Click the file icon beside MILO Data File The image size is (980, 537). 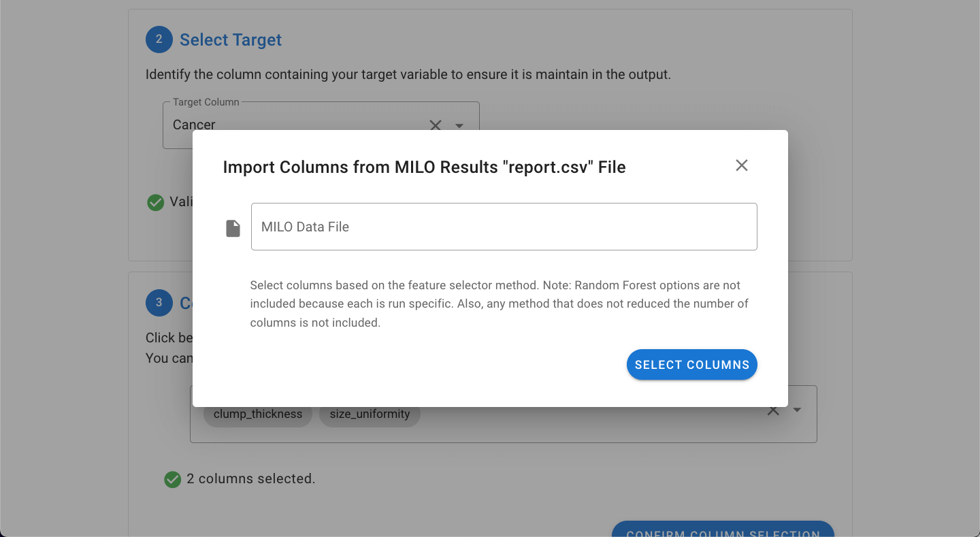pos(233,228)
